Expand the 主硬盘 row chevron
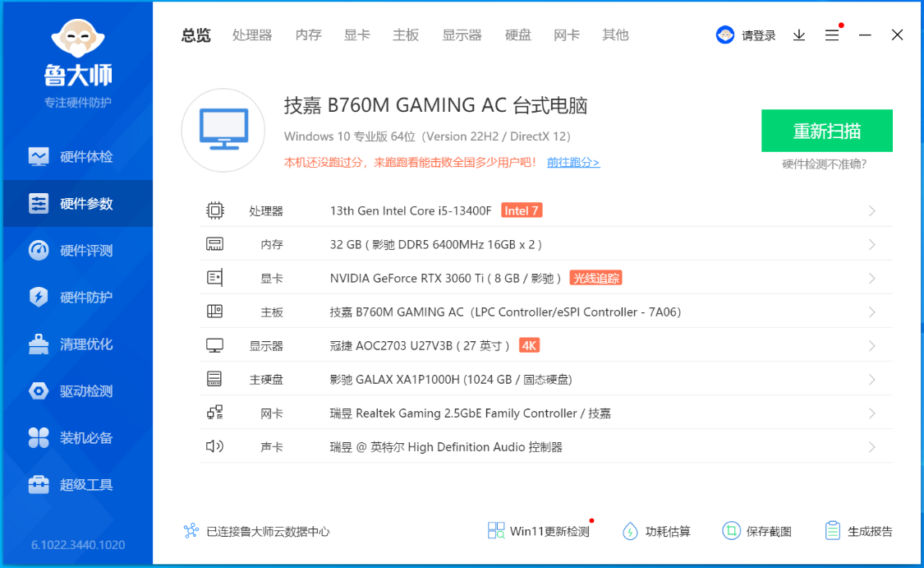The image size is (924, 568). (872, 380)
